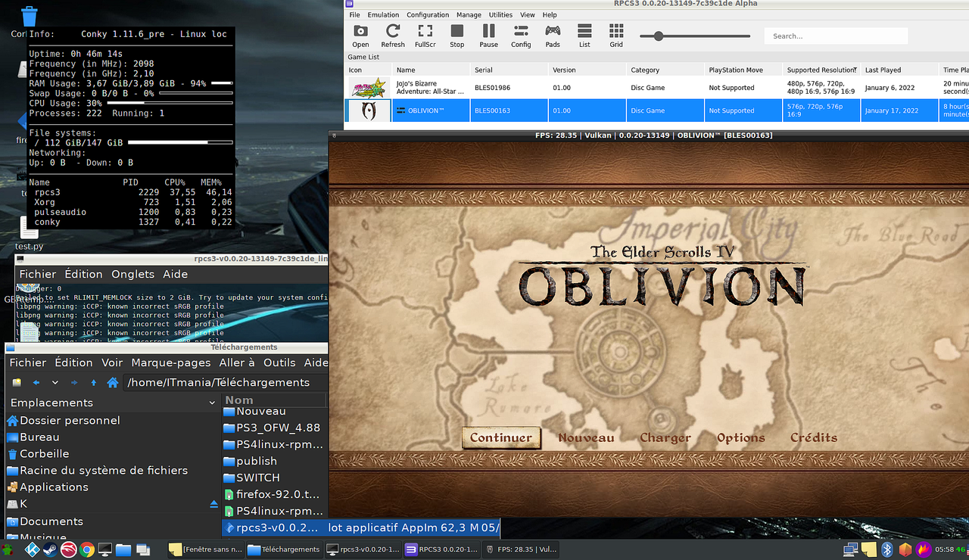This screenshot has height=560, width=969.
Task: Click the home icon in file manager toolbar
Action: [x=113, y=383]
